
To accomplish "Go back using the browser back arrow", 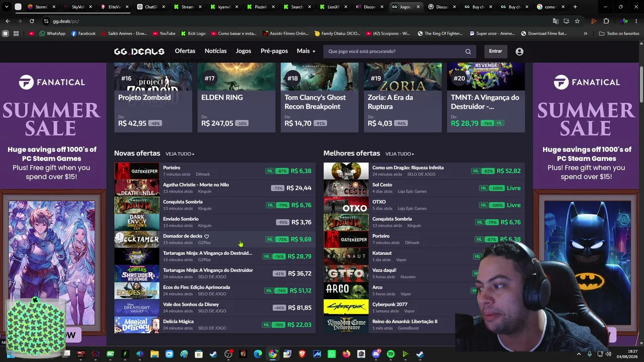I will tap(8, 21).
